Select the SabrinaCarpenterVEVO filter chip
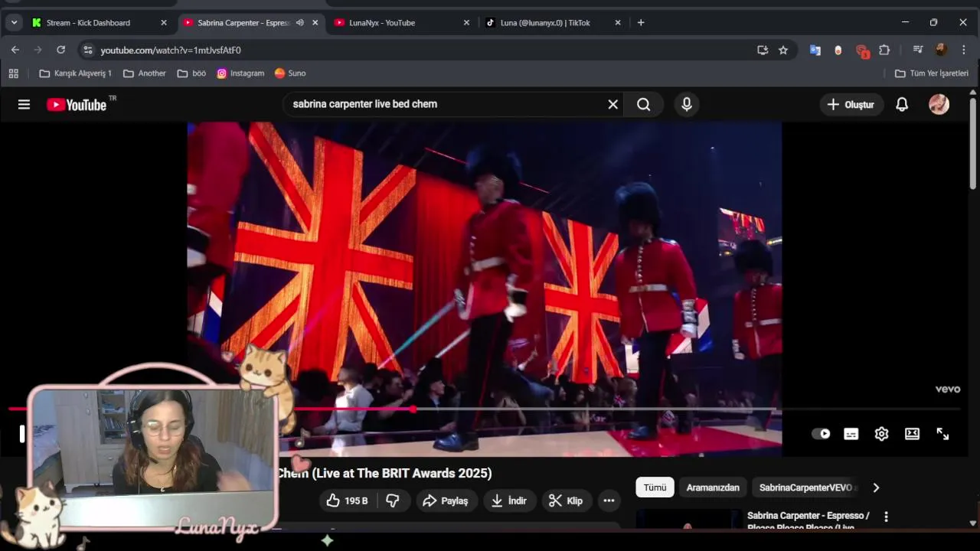This screenshot has width=980, height=551. click(805, 487)
